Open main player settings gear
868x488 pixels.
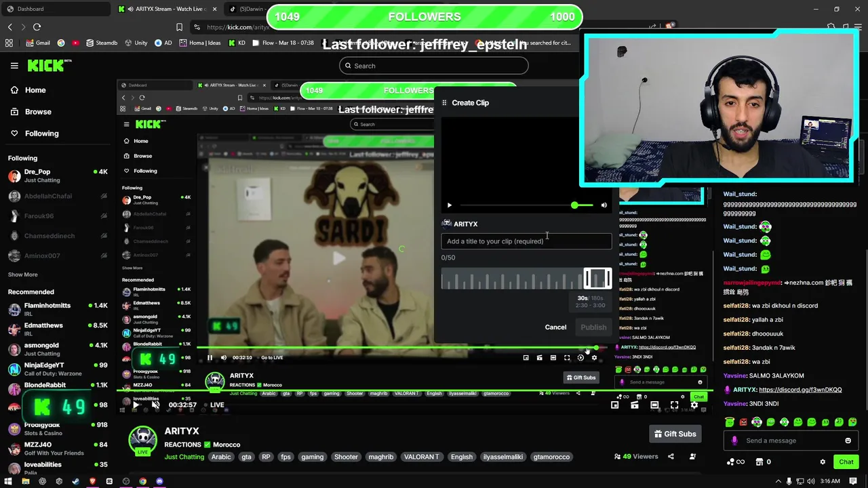(x=694, y=405)
